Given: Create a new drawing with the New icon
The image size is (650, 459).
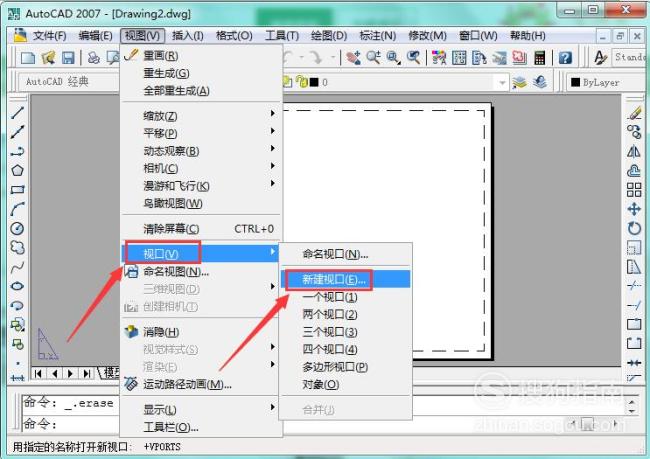Looking at the screenshot, I should (x=28, y=58).
